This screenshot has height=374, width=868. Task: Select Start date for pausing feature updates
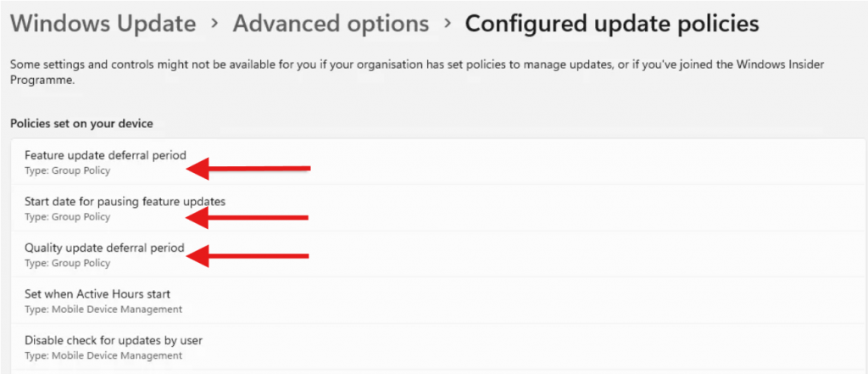125,201
